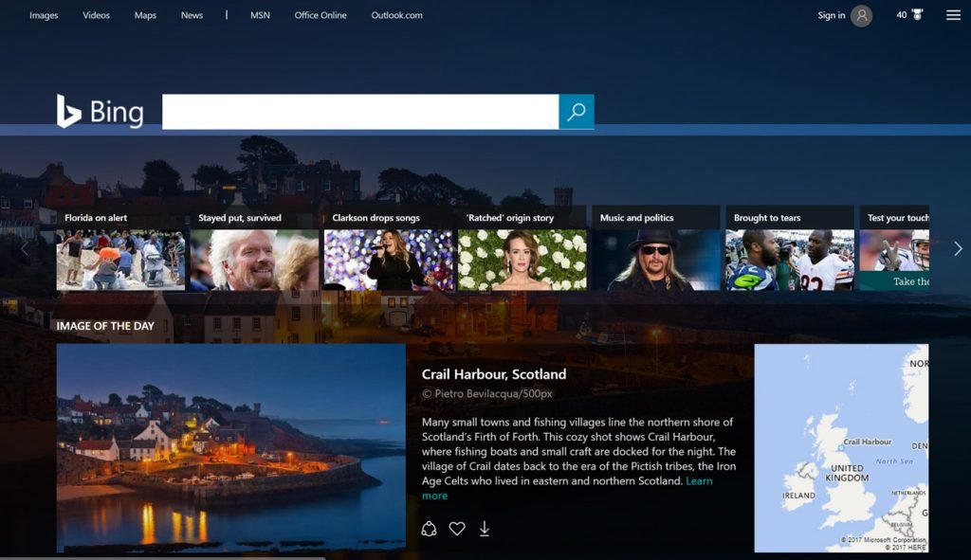
Task: Open the hamburger menu
Action: pyautogui.click(x=953, y=15)
